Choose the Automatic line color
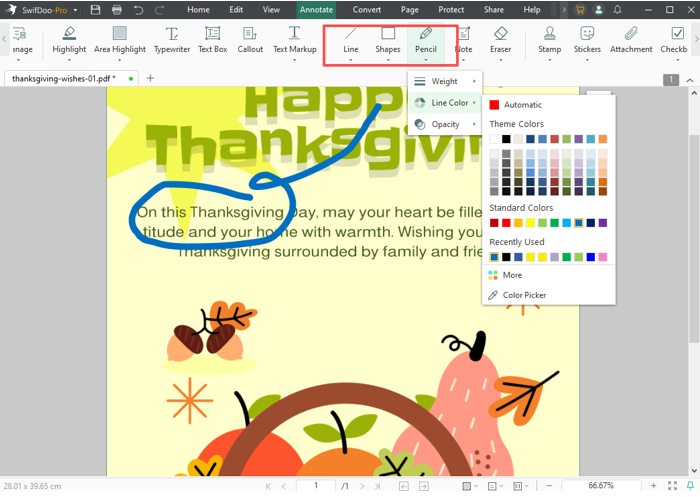The image size is (700, 497). tap(516, 105)
